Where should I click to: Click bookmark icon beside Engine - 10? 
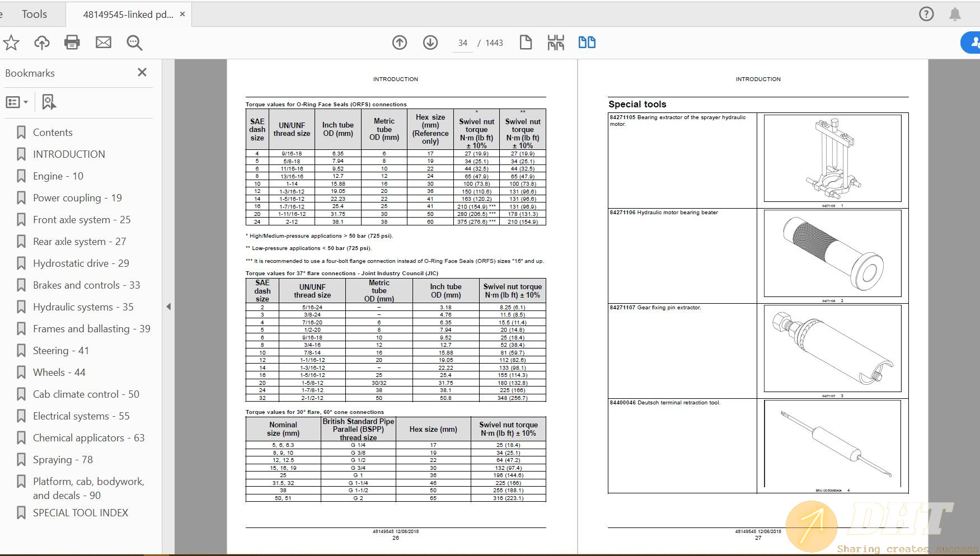click(x=21, y=176)
